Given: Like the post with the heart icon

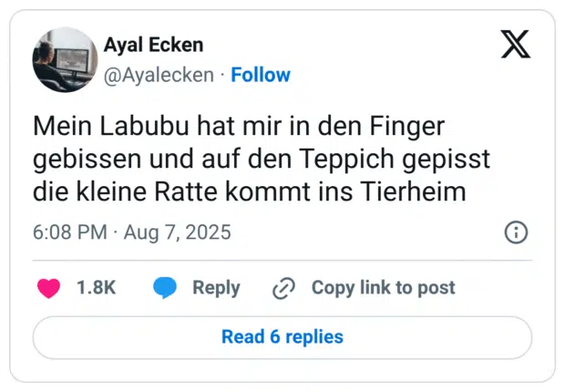Looking at the screenshot, I should coord(47,288).
